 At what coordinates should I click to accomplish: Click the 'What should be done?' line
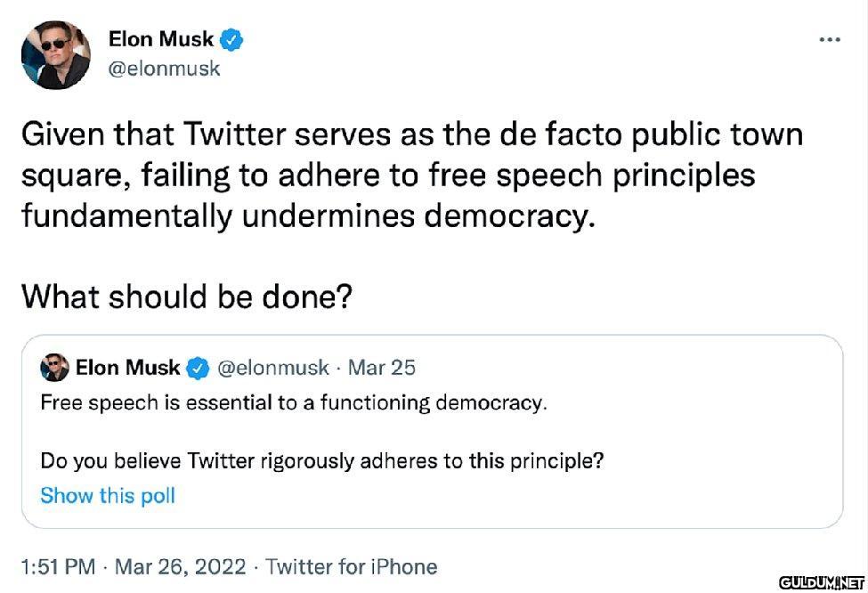(187, 296)
